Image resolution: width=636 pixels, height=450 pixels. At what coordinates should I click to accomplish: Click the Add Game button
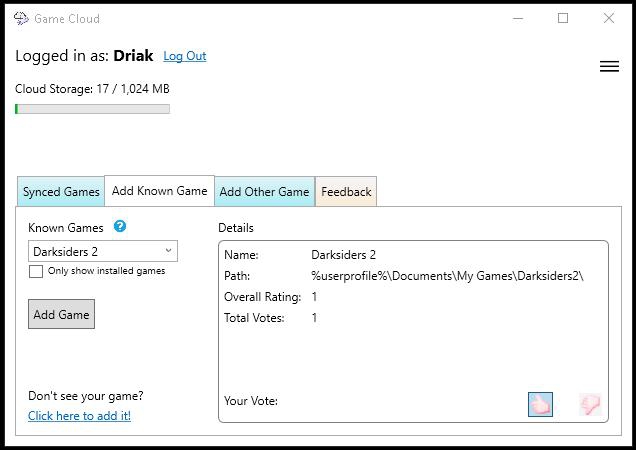click(61, 314)
